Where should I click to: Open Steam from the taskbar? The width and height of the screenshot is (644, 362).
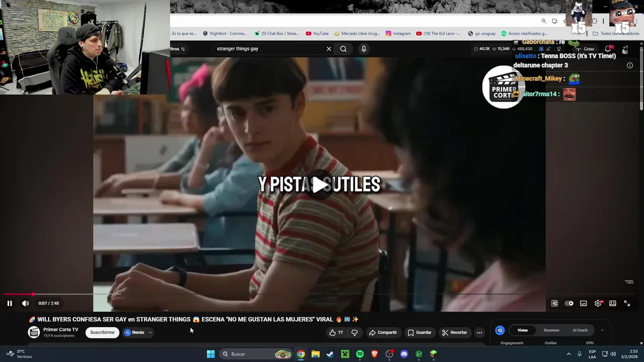(x=330, y=354)
